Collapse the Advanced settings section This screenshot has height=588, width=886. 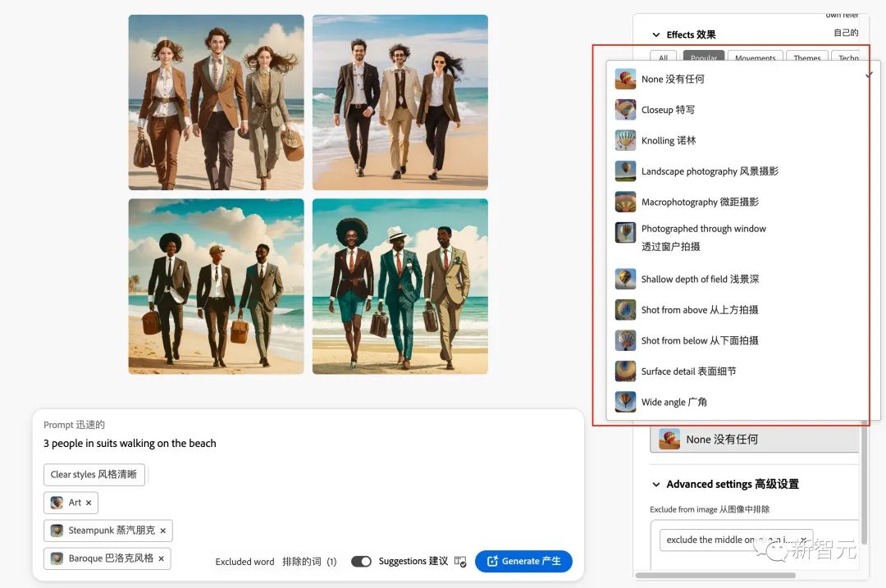point(655,485)
